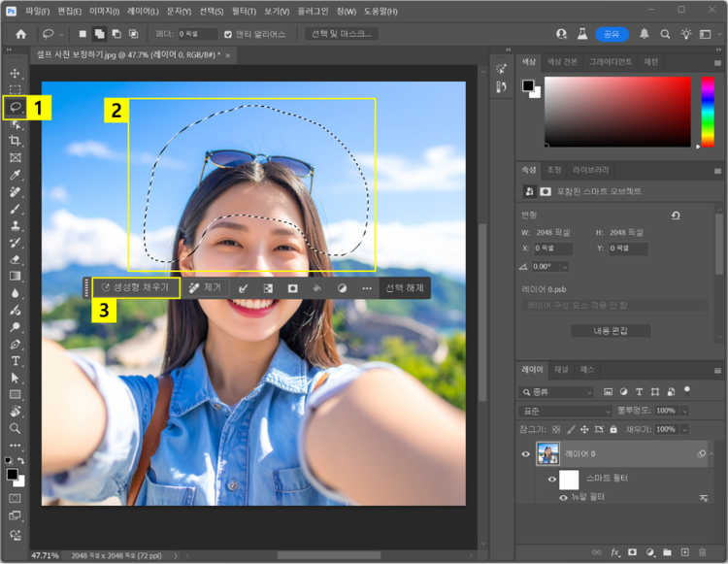This screenshot has width=728, height=564.
Task: Hide 레이어 0 using its eye icon
Action: [527, 453]
